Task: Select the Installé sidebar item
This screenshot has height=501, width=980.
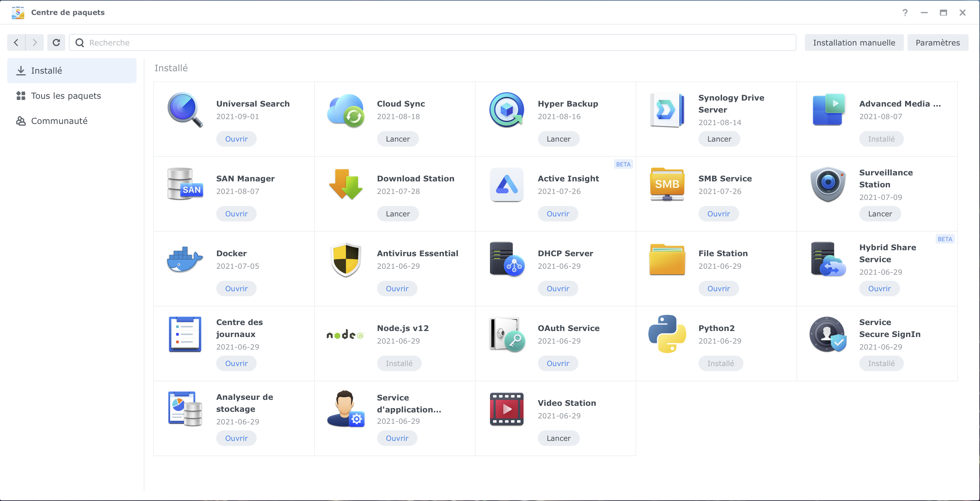Action: pyautogui.click(x=46, y=71)
